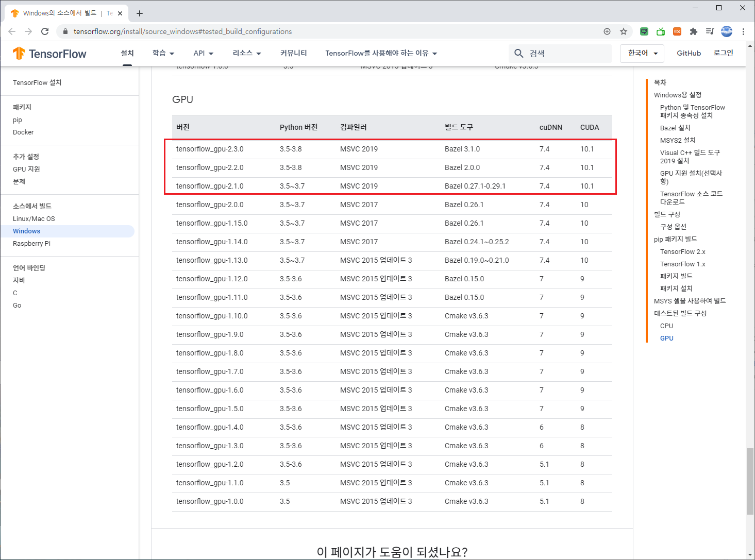755x560 pixels.
Task: Open the green chat extension icon
Action: tap(644, 31)
